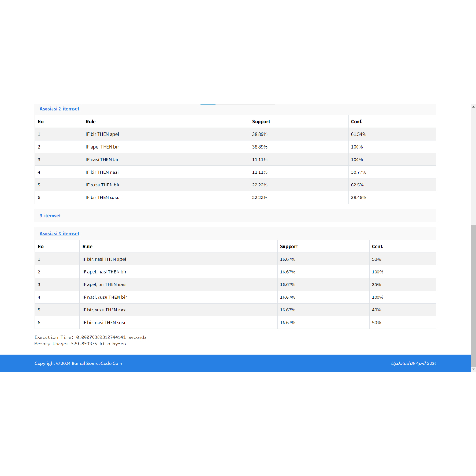Toggle the Asosiasi 3-itemset panel heading

click(x=59, y=234)
